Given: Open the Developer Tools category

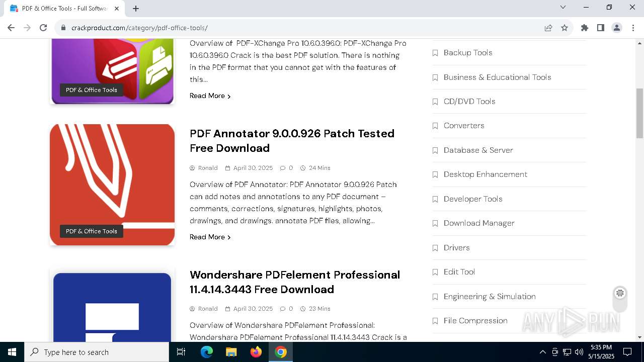Looking at the screenshot, I should point(473,199).
